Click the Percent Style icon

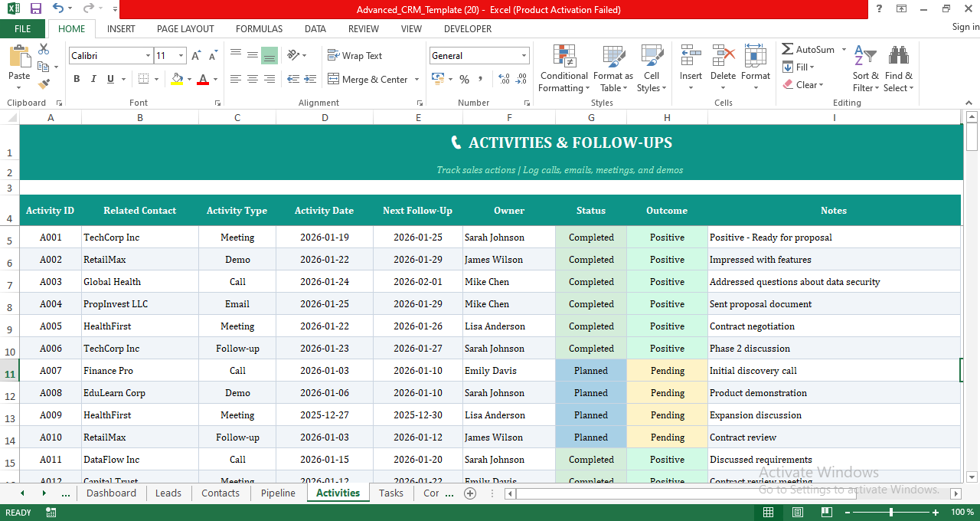(x=464, y=79)
